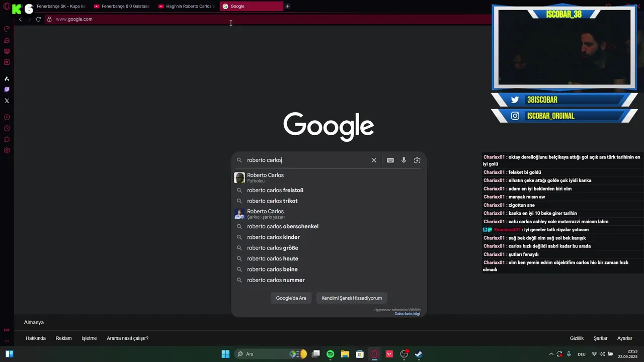The height and width of the screenshot is (362, 644).
Task: Expand the system tray hidden icons chevron
Action: [x=551, y=354]
